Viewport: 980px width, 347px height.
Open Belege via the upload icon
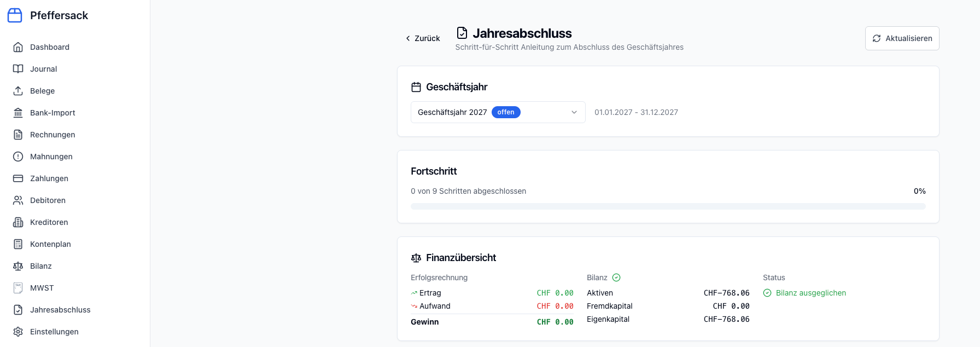18,91
